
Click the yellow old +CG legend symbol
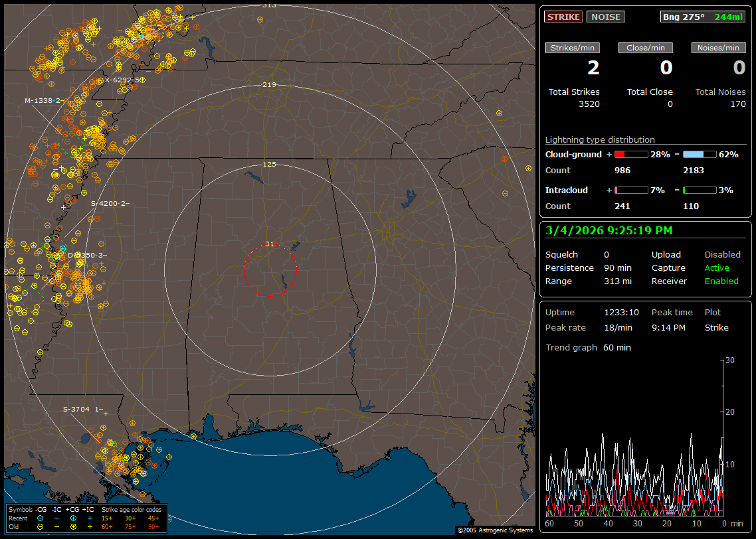coord(73,526)
